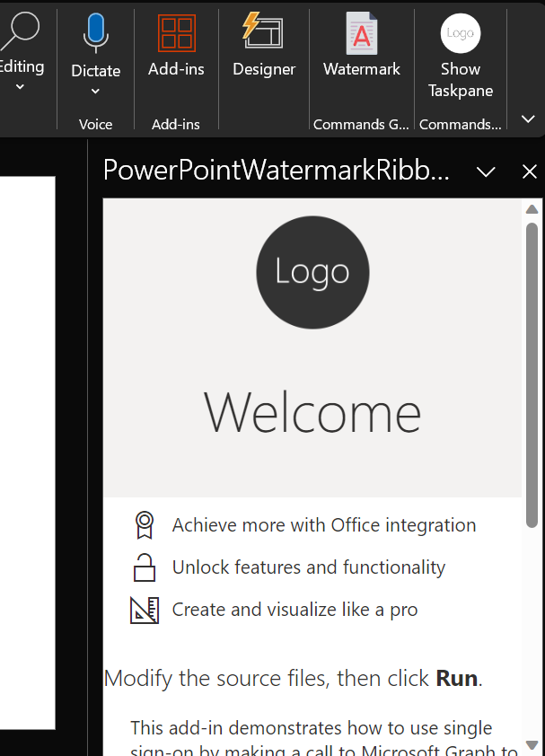Open the Editing search menu
Viewport: 545px width, 756px height.
point(22,50)
